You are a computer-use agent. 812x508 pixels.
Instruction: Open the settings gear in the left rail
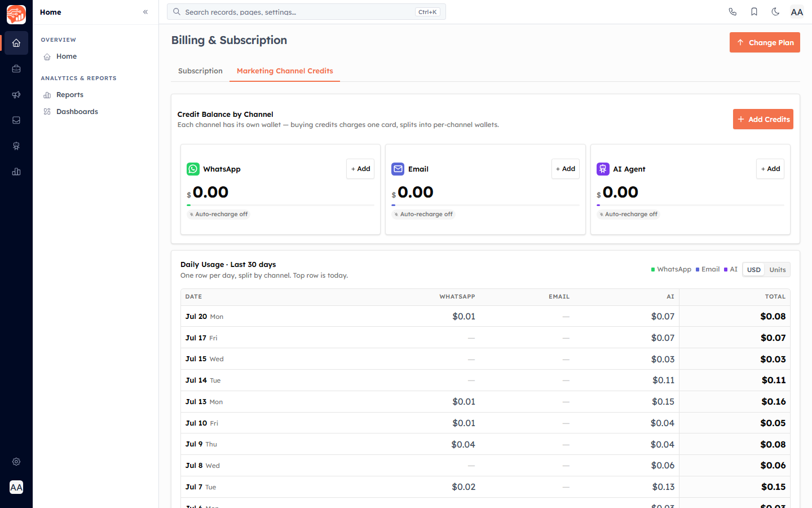(x=16, y=462)
